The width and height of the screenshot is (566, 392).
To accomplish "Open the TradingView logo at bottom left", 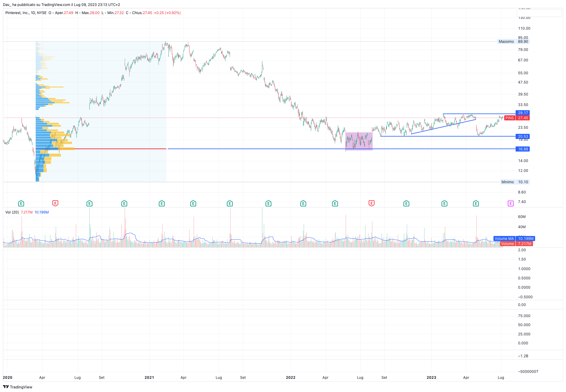I will [x=18, y=387].
